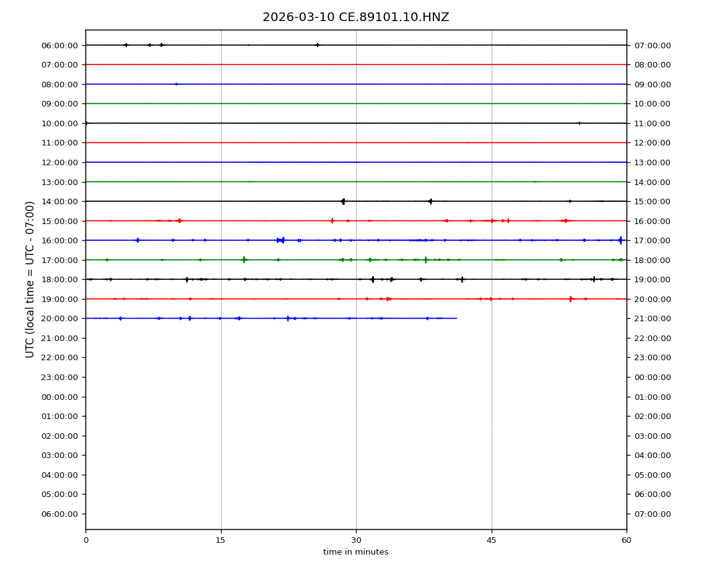Viewport: 712px width, 588px height.
Task: Click the 14:00:00 left axis tick label
Action: [x=60, y=201]
